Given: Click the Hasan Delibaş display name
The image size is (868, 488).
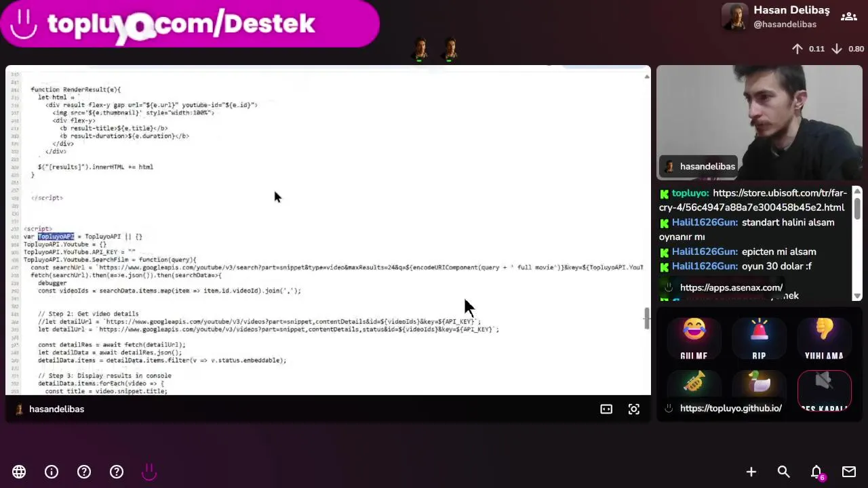Looking at the screenshot, I should (791, 10).
